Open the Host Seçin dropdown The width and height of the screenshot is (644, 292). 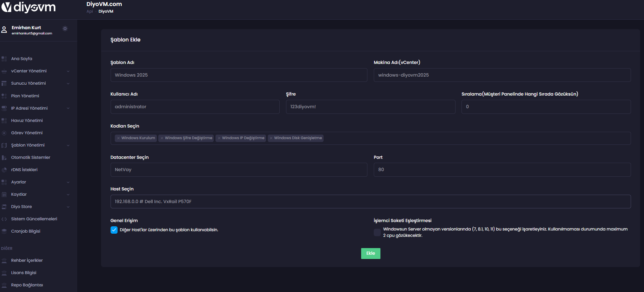(370, 201)
